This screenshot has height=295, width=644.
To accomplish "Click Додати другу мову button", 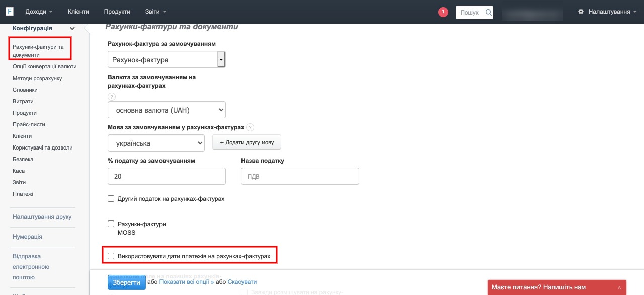I will coord(247,142).
